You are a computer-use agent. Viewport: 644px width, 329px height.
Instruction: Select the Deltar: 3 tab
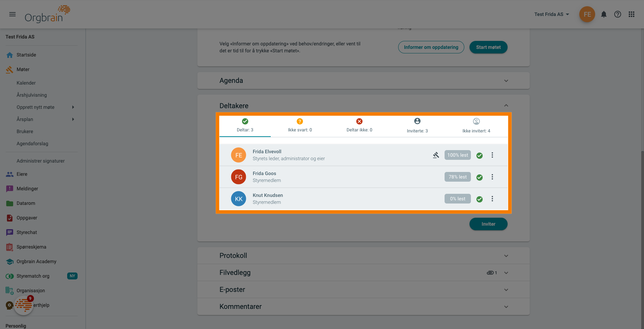245,125
